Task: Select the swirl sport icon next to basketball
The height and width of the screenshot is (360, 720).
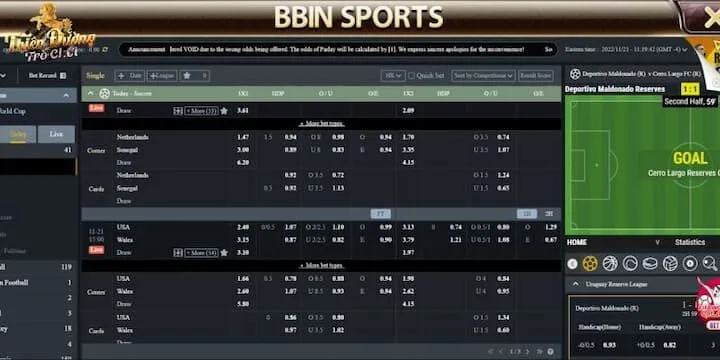Action: [x=630, y=264]
